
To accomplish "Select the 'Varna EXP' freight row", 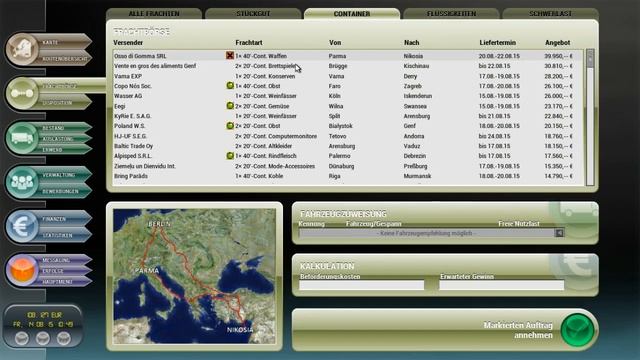I will (x=349, y=76).
